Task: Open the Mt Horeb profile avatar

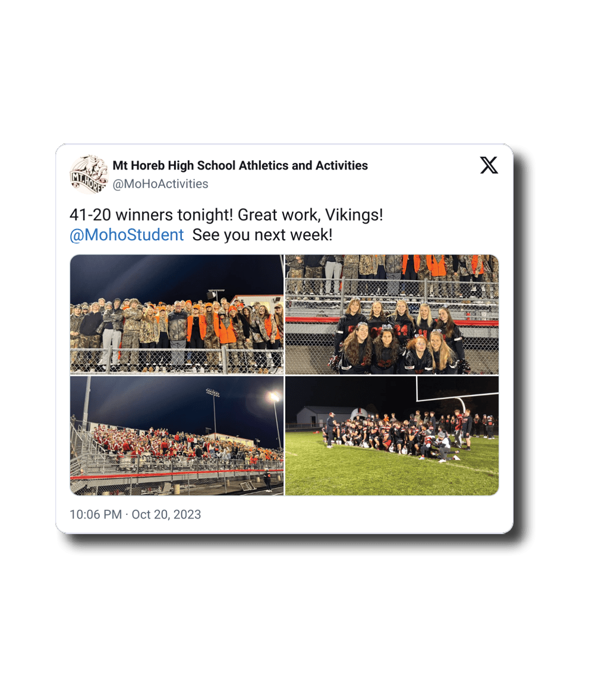Action: pos(89,174)
